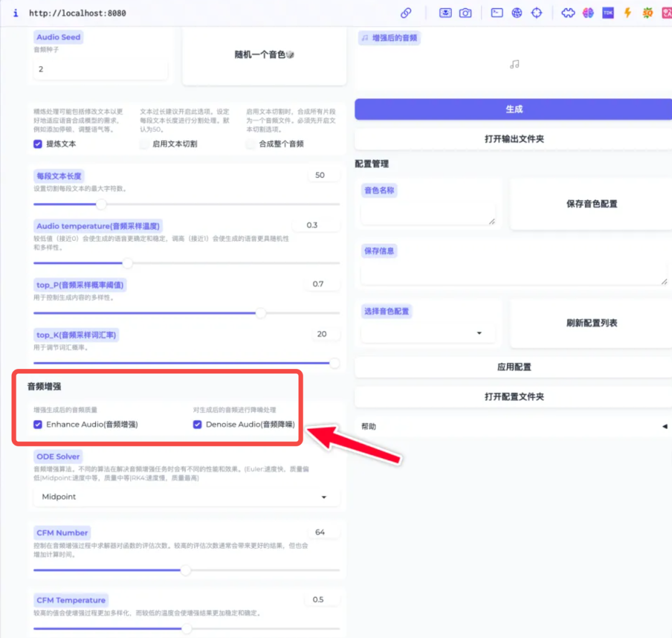
Task: Toggle the Enhance Audio checkbox
Action: [38, 425]
